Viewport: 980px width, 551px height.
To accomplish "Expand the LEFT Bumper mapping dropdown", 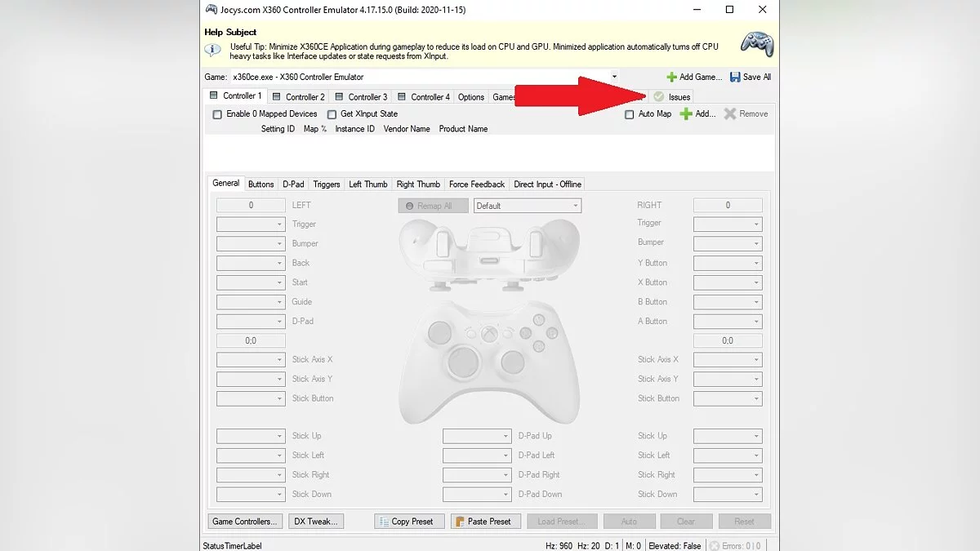I will pyautogui.click(x=250, y=244).
